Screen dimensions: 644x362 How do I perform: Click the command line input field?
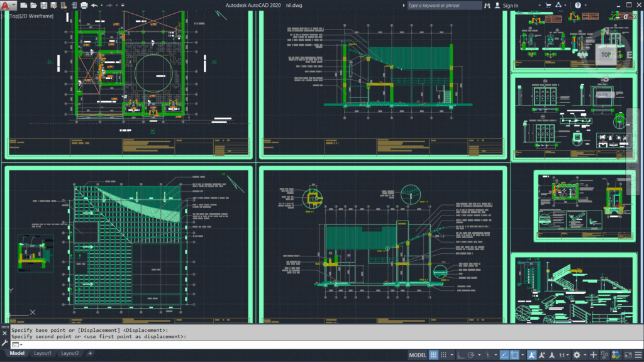[x=328, y=344]
